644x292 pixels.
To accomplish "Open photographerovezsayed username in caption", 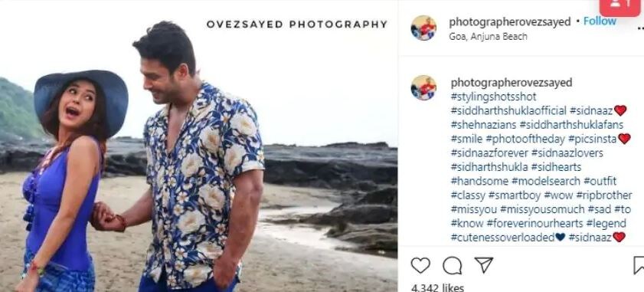I will (512, 83).
